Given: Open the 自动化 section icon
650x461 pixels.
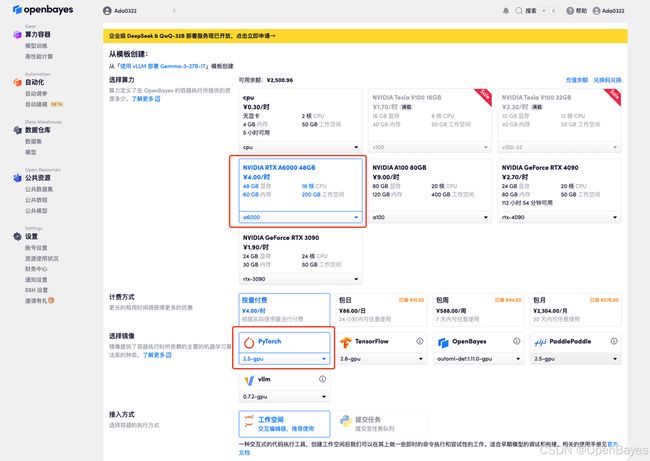Looking at the screenshot, I should coord(17,82).
